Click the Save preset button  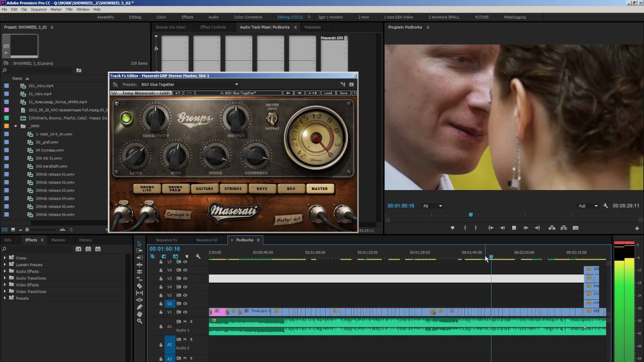coord(344,93)
